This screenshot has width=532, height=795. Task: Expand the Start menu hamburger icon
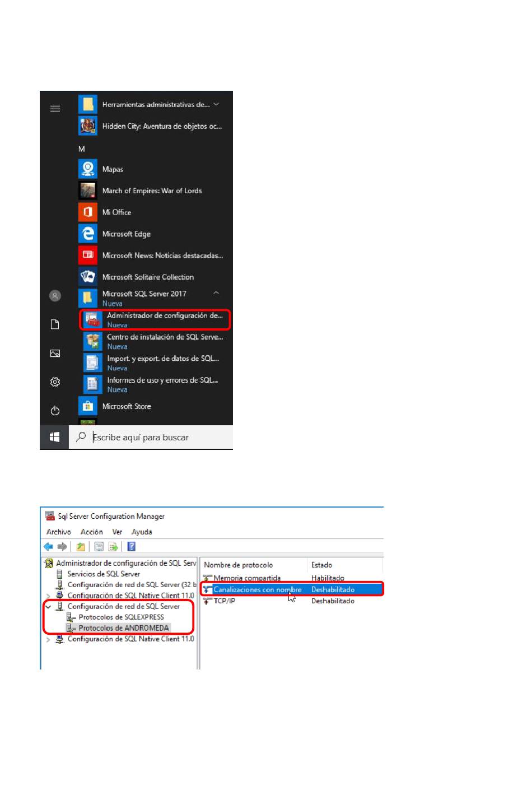click(x=55, y=108)
